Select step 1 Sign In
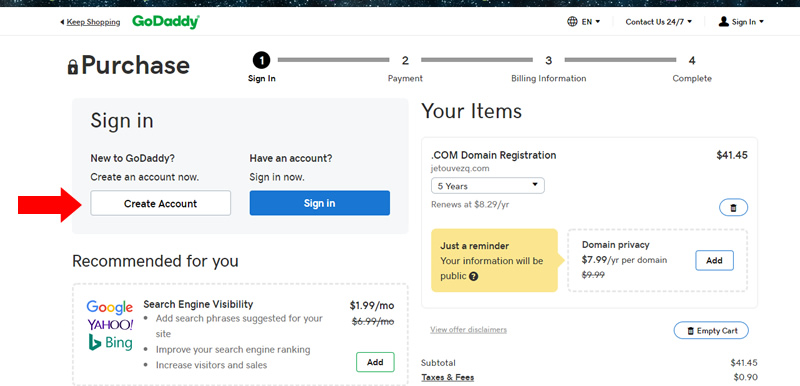The image size is (800, 386). pyautogui.click(x=262, y=68)
